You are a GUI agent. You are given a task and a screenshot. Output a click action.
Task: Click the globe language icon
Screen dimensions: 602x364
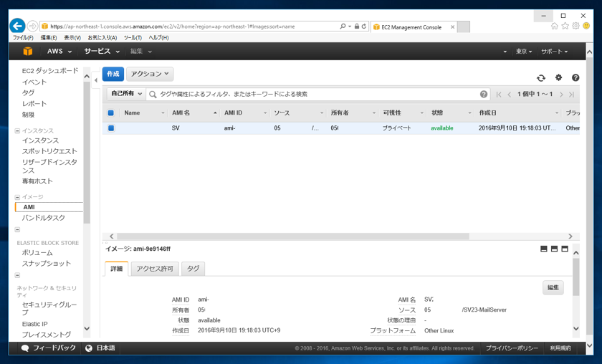89,348
